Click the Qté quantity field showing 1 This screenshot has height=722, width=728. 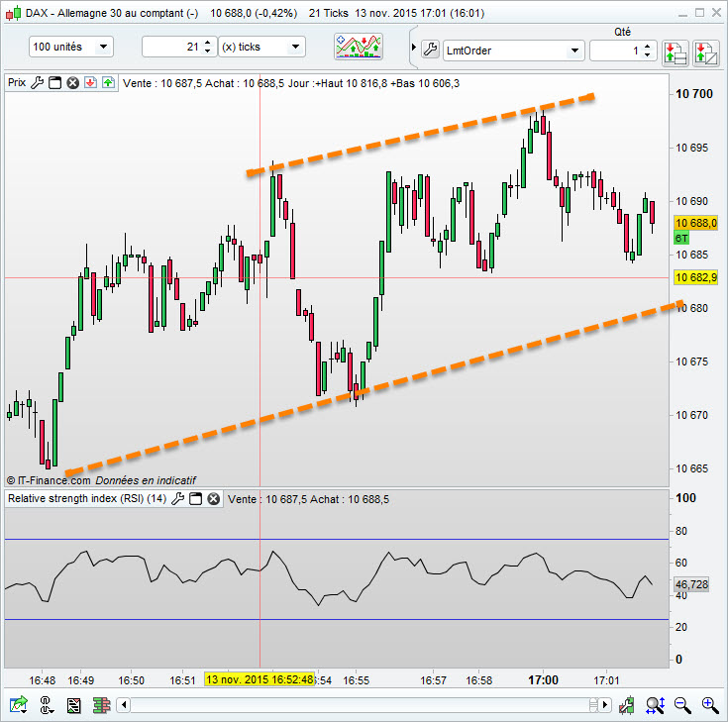tap(616, 51)
